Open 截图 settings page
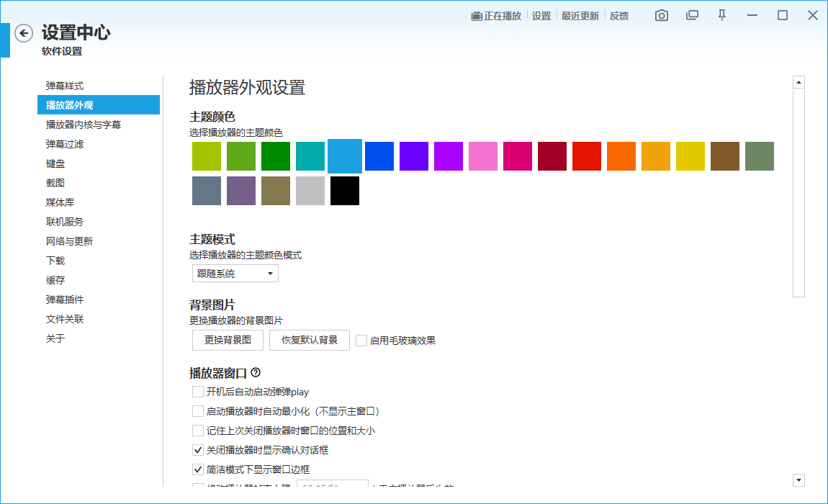Screen dimensions: 828x504 (x=99, y=183)
